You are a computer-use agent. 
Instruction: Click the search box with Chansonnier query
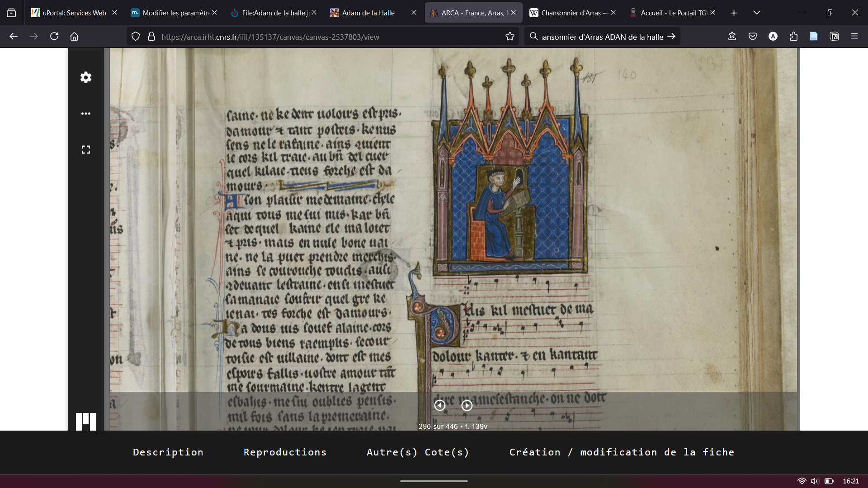(602, 37)
